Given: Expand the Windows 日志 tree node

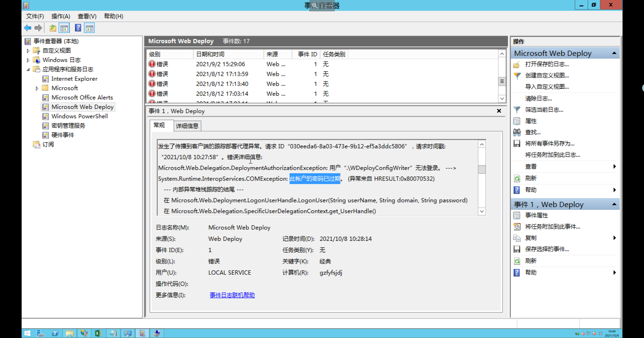Looking at the screenshot, I should [x=28, y=60].
